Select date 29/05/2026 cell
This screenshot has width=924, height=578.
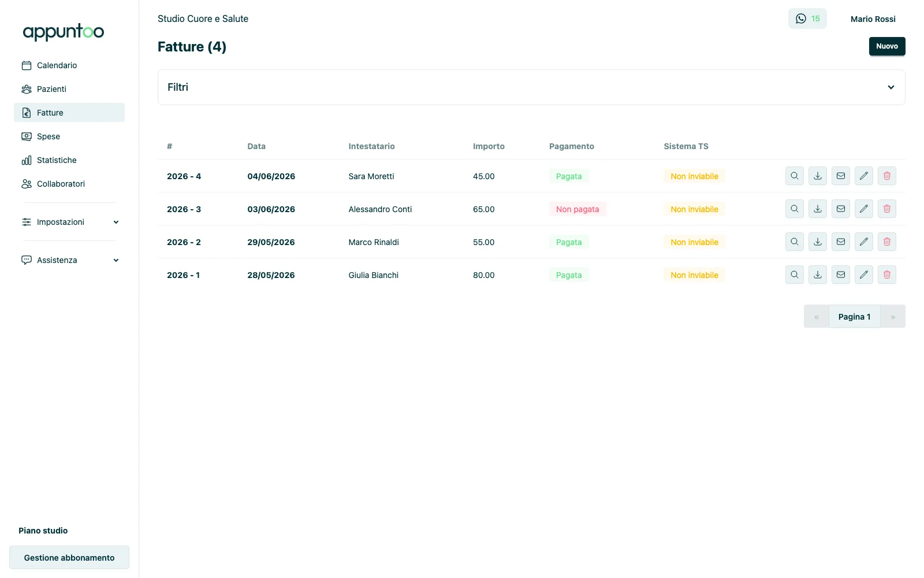tap(271, 242)
